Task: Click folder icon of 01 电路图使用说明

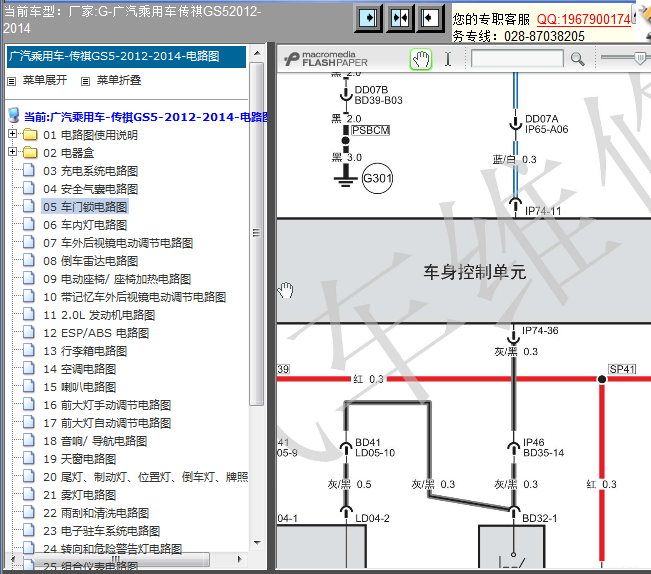Action: coord(29,134)
